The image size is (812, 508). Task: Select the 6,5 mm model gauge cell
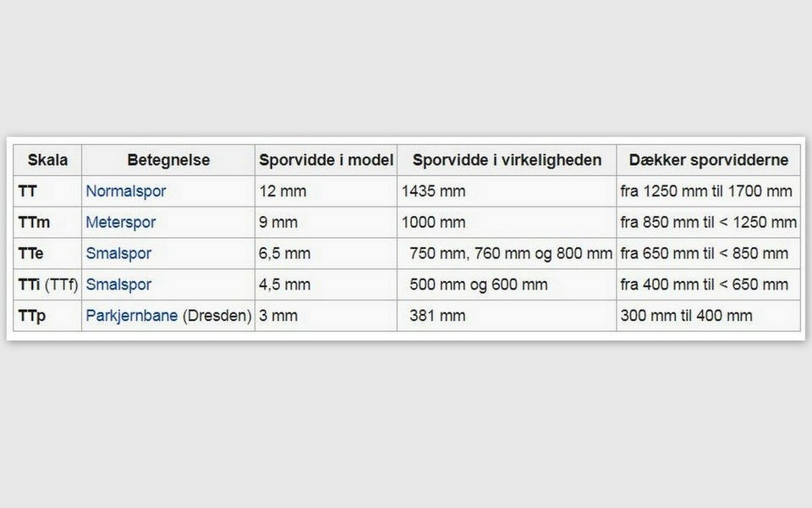[285, 253]
